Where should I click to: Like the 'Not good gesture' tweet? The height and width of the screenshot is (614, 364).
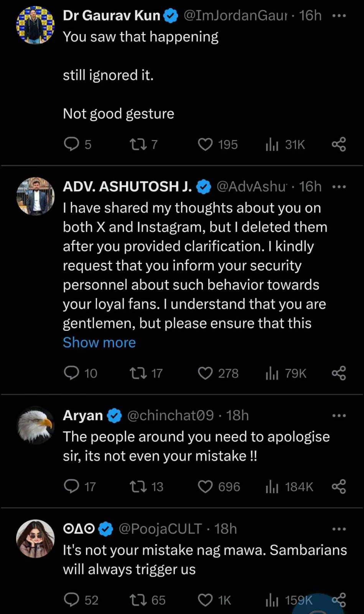(205, 144)
